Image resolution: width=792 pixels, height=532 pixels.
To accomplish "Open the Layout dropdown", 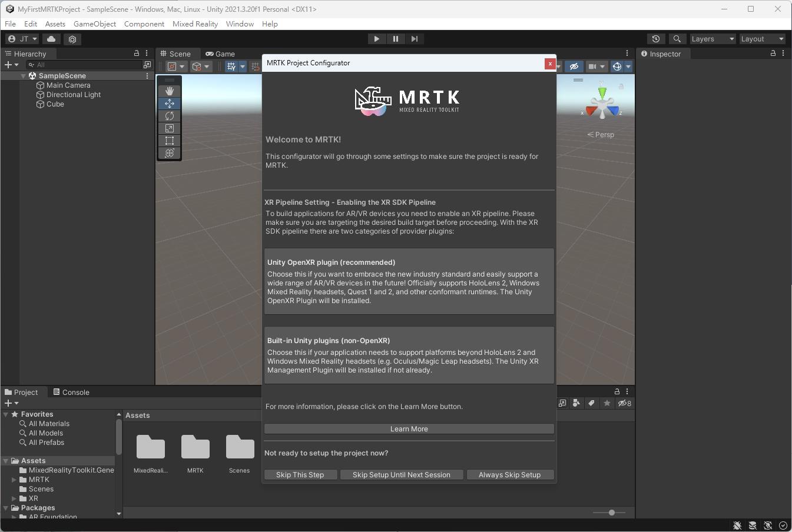I will coord(762,39).
